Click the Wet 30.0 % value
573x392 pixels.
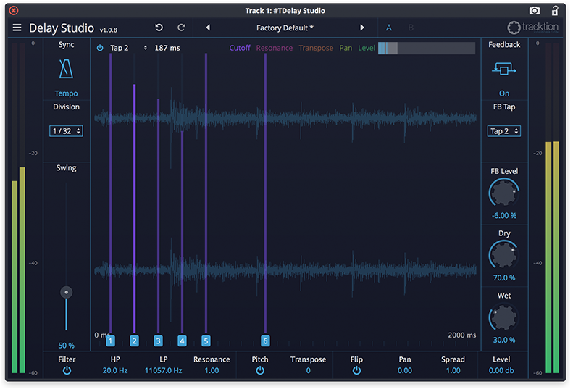click(x=504, y=340)
